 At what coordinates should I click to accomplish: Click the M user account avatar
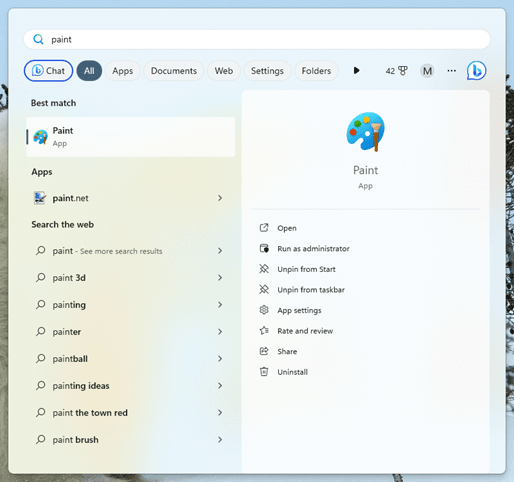(x=427, y=71)
